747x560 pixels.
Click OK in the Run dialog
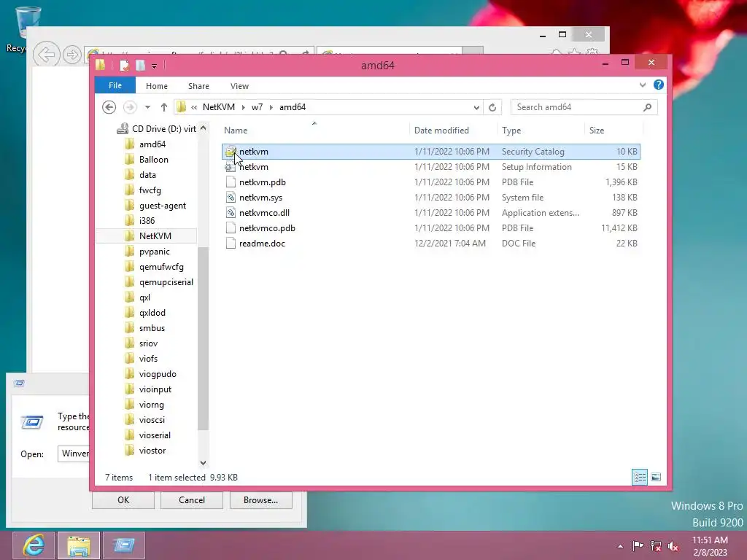123,500
